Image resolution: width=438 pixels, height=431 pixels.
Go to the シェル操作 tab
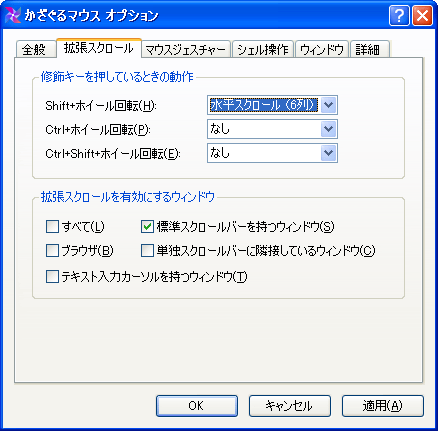click(x=263, y=49)
